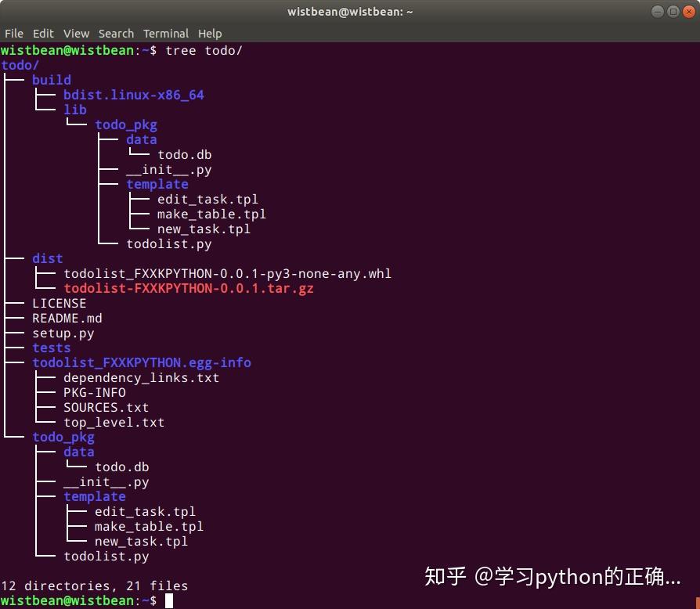The width and height of the screenshot is (700, 609).
Task: Click the orange close window button
Action: tap(689, 12)
